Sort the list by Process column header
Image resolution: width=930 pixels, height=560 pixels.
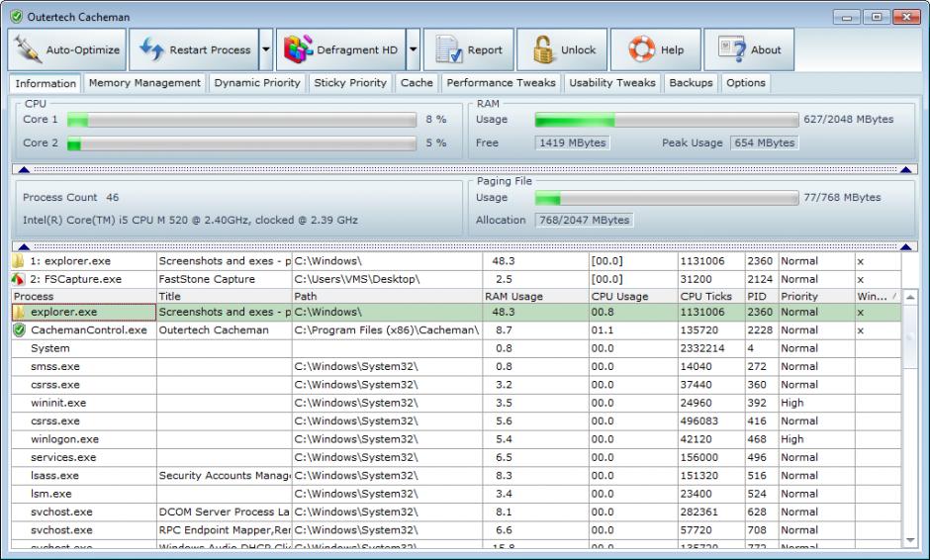(84, 296)
